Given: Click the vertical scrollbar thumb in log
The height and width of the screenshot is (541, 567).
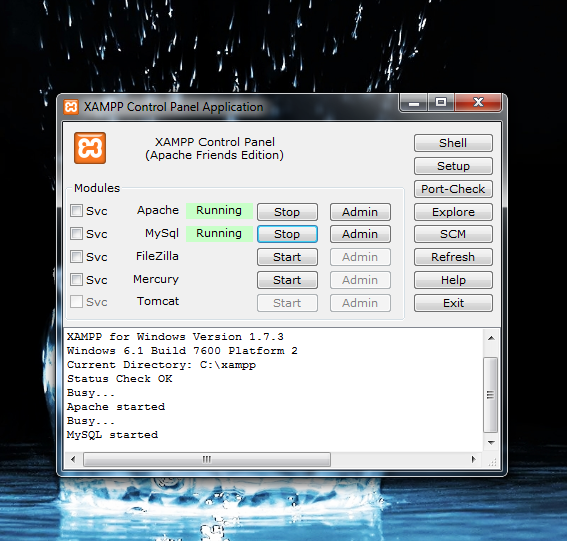Looking at the screenshot, I should click(x=491, y=395).
